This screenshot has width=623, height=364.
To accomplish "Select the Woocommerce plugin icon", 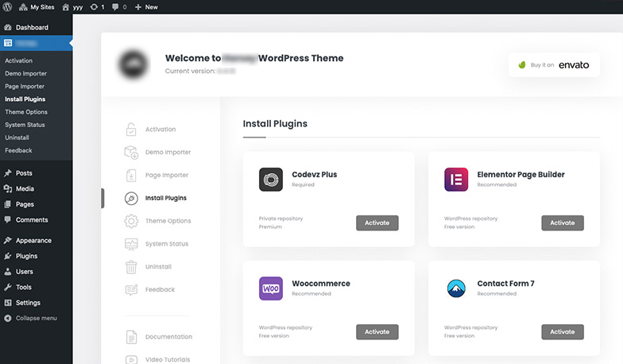I will click(x=271, y=288).
